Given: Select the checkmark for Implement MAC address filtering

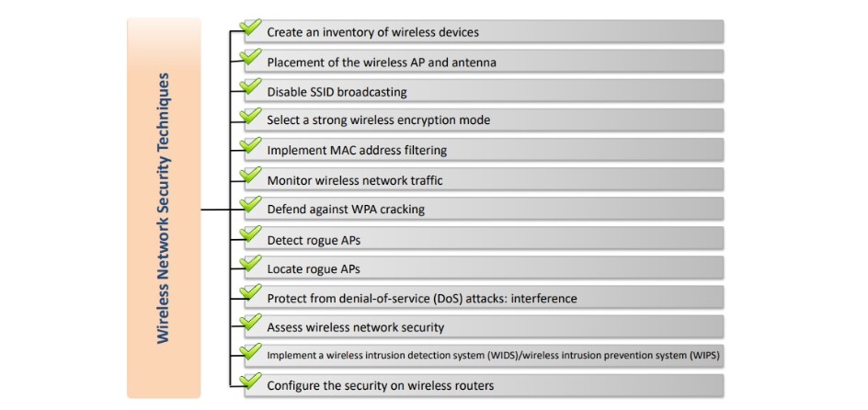Looking at the screenshot, I should [x=251, y=145].
